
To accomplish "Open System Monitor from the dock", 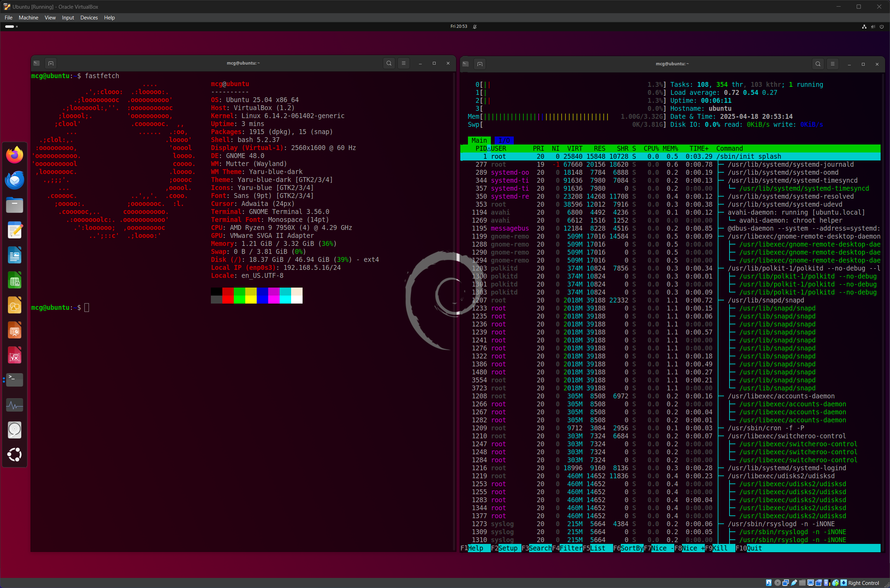I will point(15,405).
